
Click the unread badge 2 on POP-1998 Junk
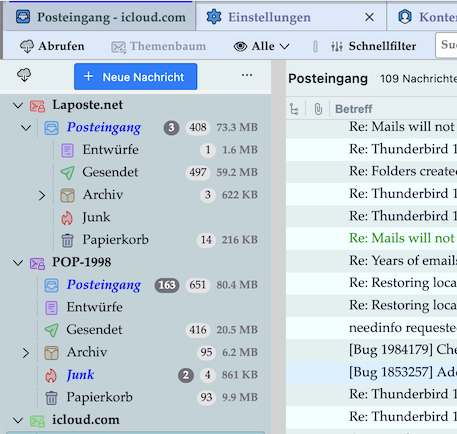tap(186, 375)
